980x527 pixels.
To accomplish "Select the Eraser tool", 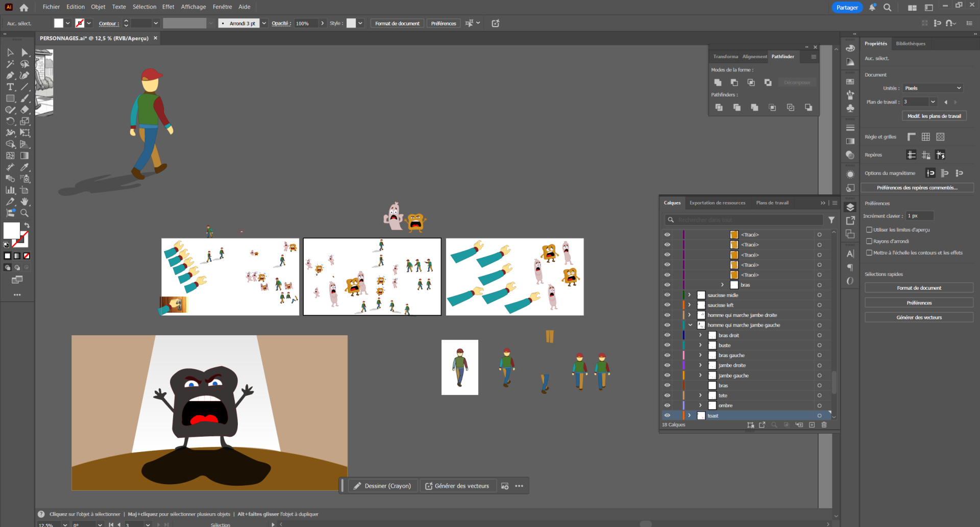I will tap(24, 110).
